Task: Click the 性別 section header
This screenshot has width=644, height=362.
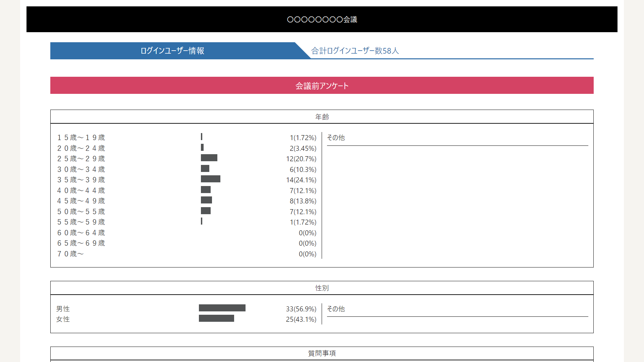Action: [x=322, y=288]
